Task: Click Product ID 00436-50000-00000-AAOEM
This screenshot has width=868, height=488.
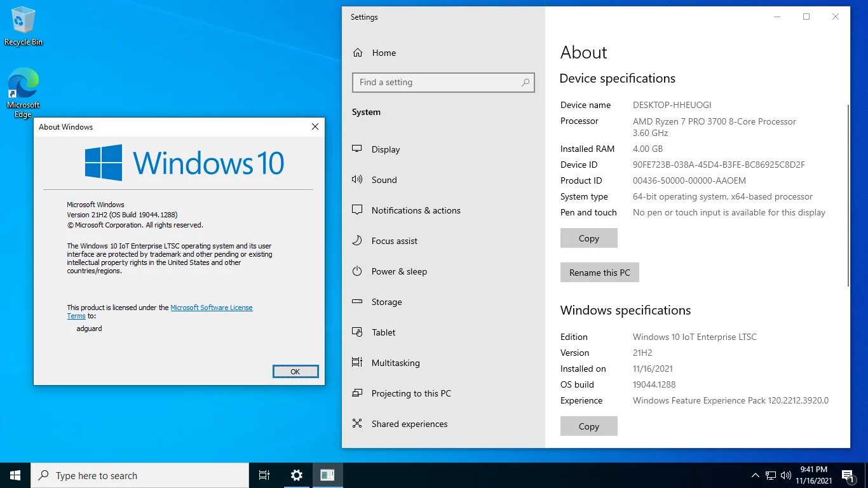Action: [689, 180]
